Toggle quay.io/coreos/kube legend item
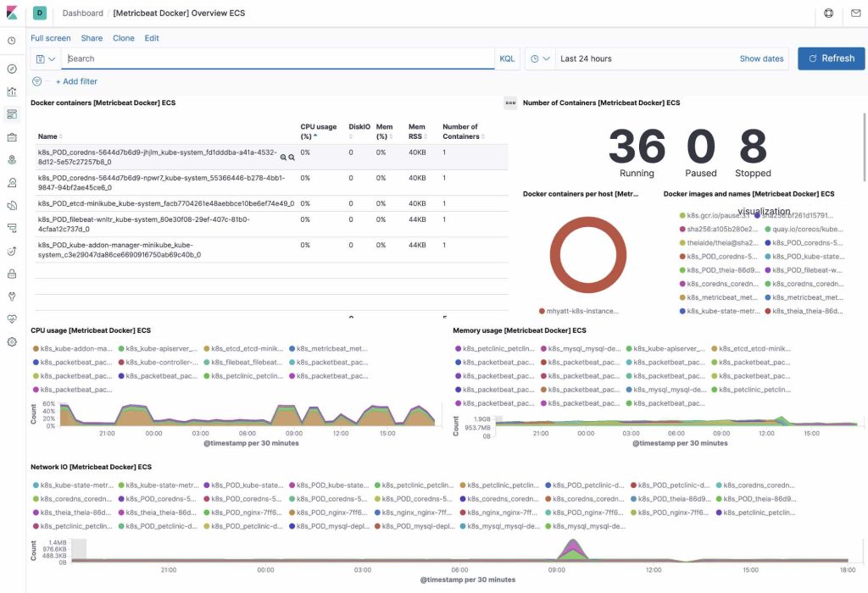This screenshot has width=868, height=593. coord(804,229)
